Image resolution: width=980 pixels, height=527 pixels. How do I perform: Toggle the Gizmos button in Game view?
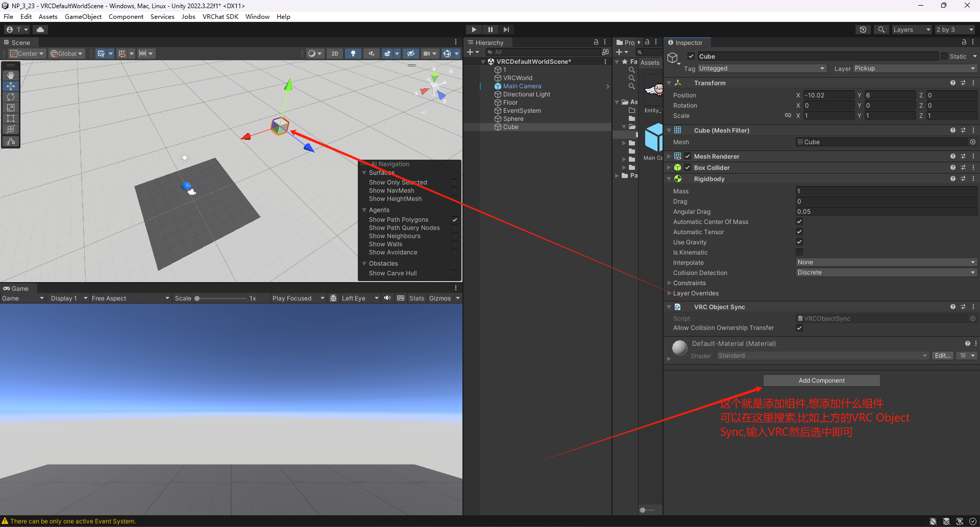[440, 298]
